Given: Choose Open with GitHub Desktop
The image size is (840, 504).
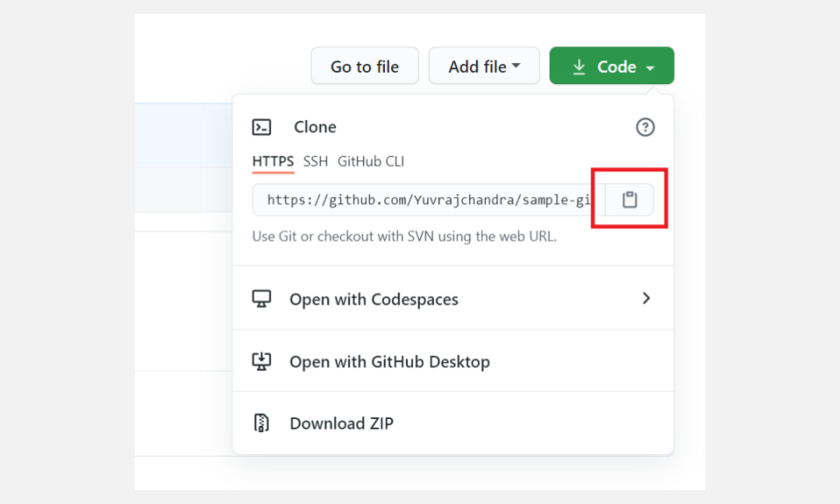Looking at the screenshot, I should click(x=389, y=360).
